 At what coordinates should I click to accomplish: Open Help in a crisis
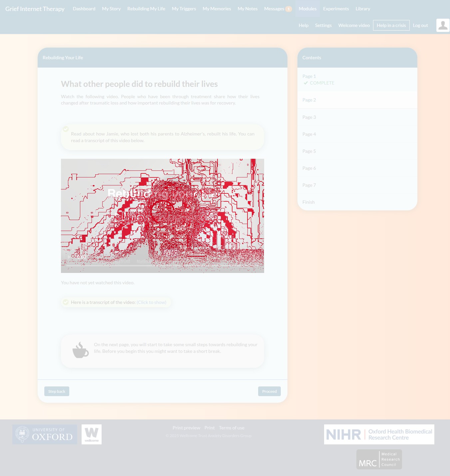tap(391, 25)
